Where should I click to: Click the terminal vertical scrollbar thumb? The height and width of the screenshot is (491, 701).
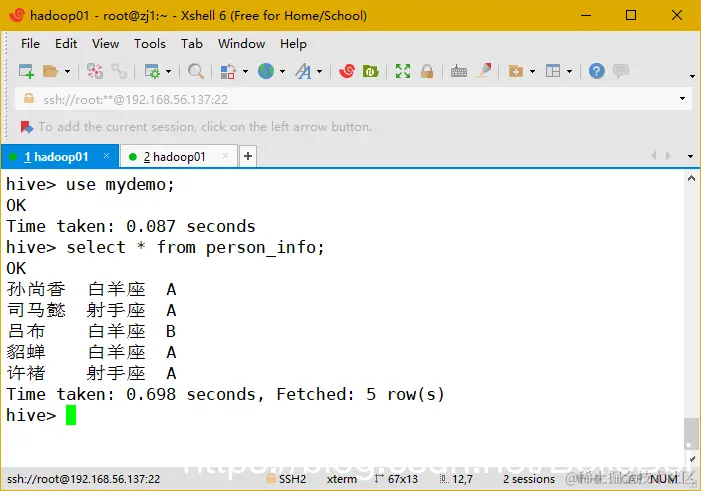[x=691, y=433]
